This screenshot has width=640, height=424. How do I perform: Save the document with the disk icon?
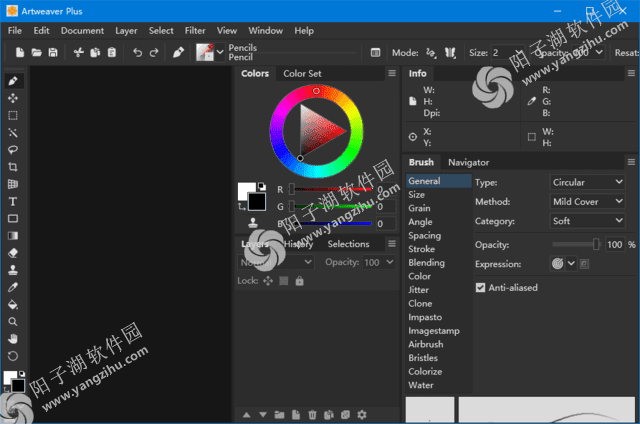tap(53, 53)
